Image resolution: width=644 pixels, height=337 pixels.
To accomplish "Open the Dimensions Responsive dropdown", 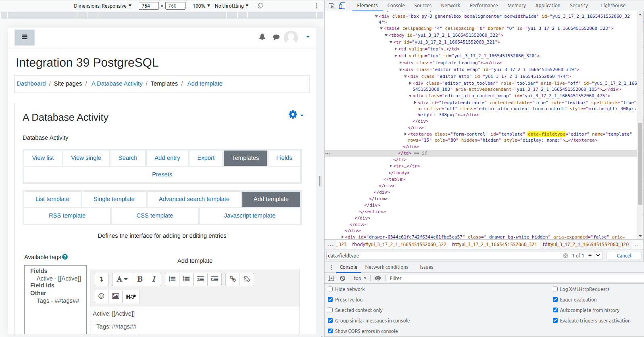I will click(102, 6).
